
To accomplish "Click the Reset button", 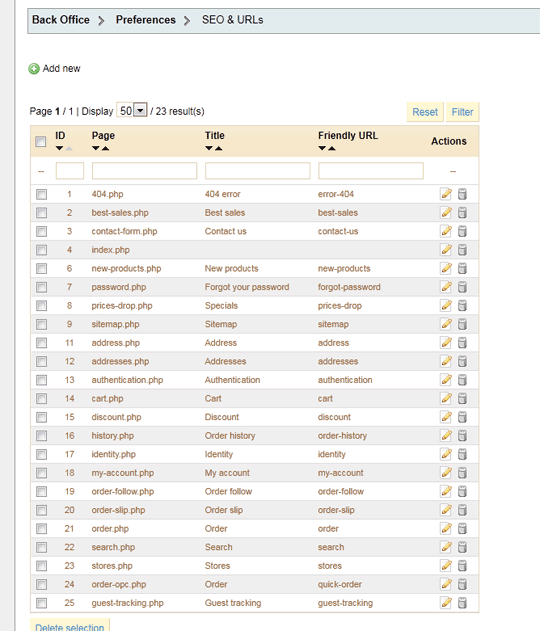I will click(425, 112).
